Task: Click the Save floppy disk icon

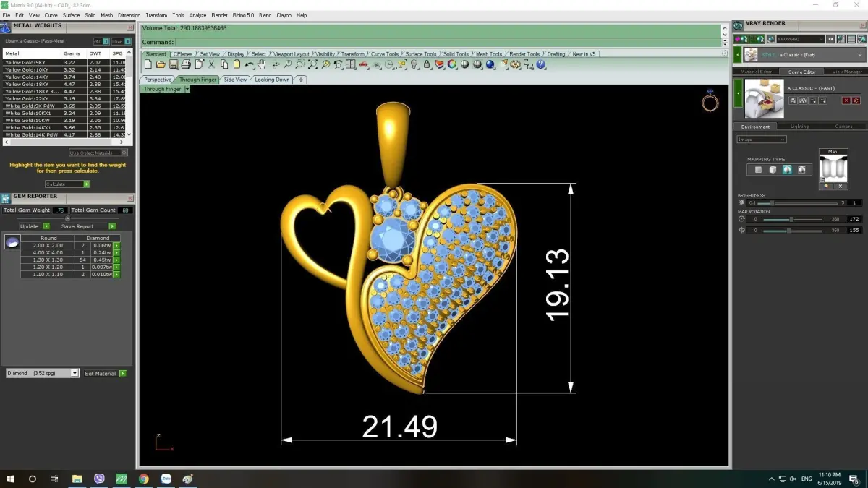Action: pyautogui.click(x=174, y=65)
